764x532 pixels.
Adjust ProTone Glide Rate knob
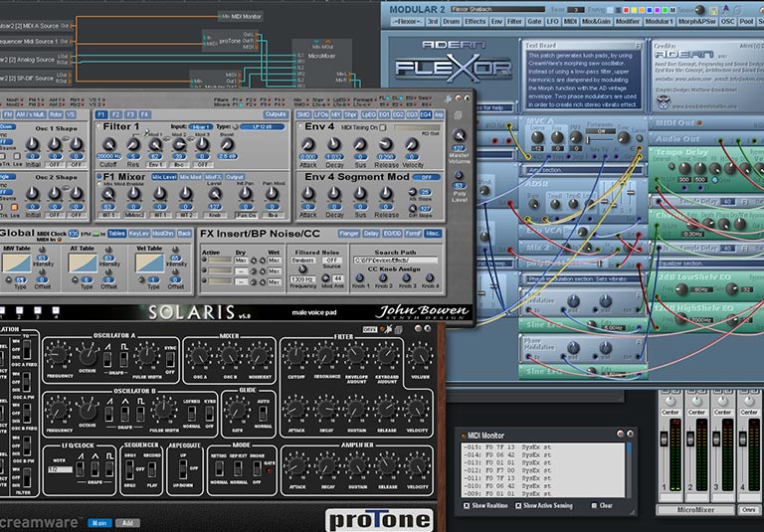(x=237, y=411)
